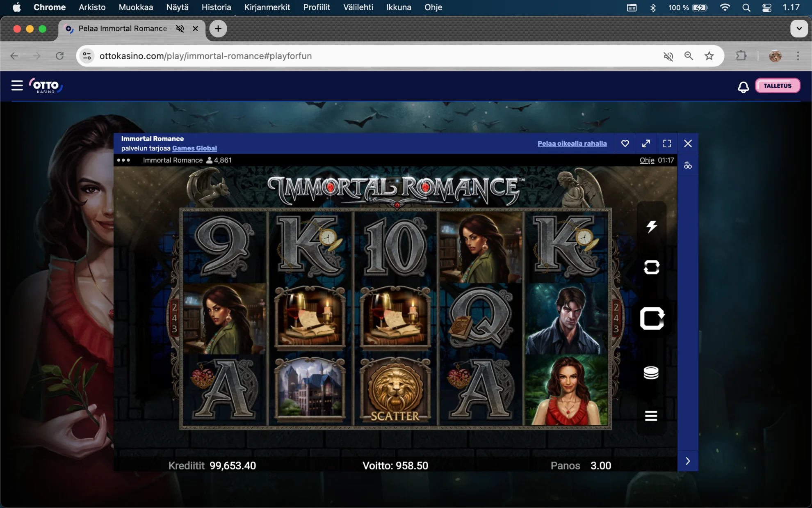This screenshot has height=508, width=812.
Task: Expand game window with diagonal arrows icon
Action: [646, 144]
